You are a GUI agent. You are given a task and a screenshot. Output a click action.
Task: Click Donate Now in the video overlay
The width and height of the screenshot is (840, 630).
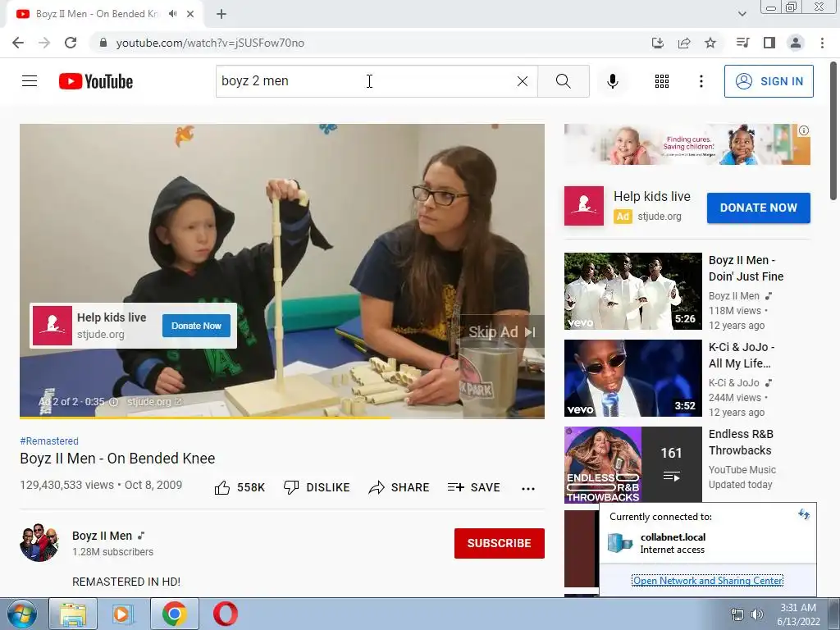pos(196,326)
